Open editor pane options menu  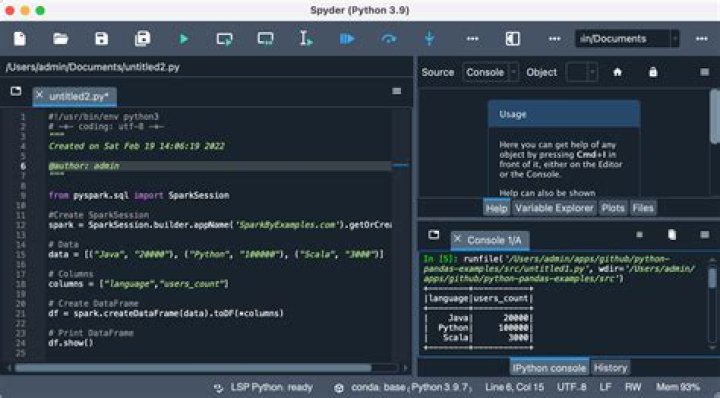coord(397,91)
